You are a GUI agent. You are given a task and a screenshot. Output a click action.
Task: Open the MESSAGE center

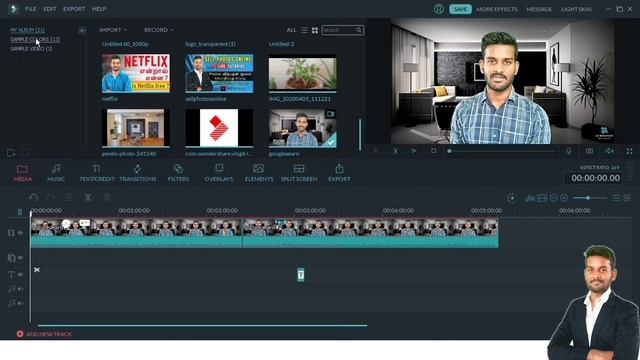click(x=539, y=9)
